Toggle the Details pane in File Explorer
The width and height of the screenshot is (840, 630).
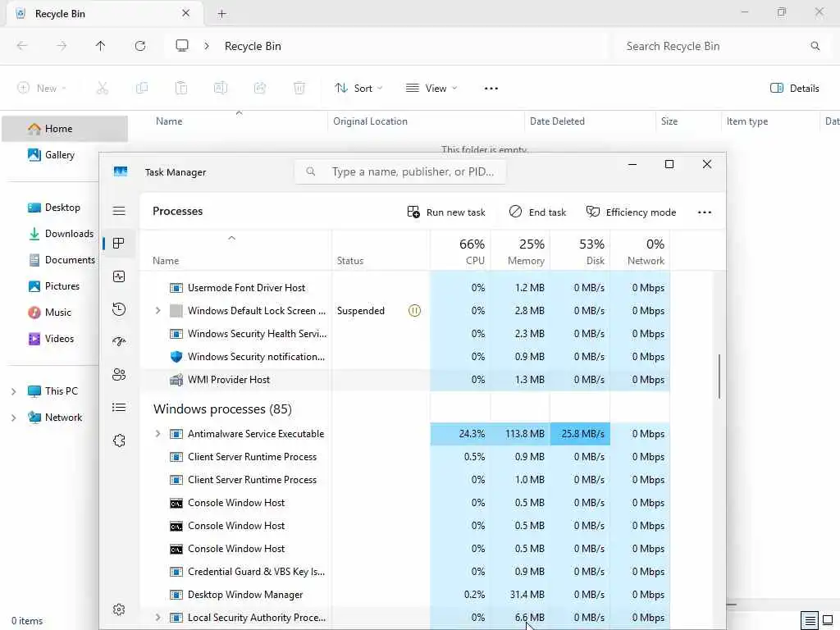(x=794, y=89)
